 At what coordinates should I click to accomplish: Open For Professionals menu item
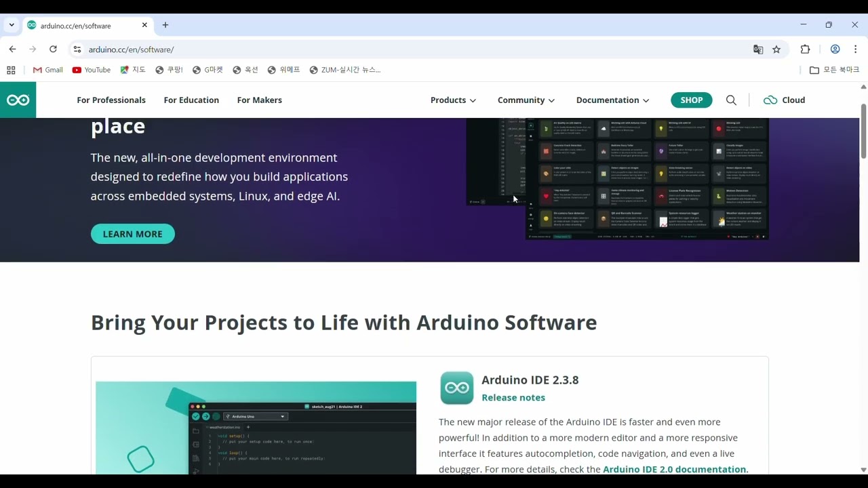(x=111, y=100)
